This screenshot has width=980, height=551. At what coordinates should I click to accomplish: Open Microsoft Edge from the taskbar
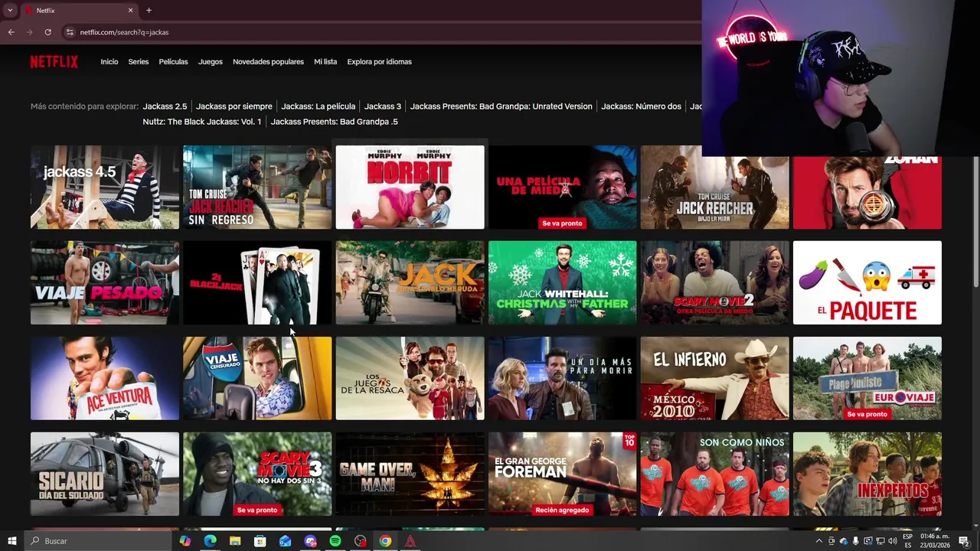[210, 541]
